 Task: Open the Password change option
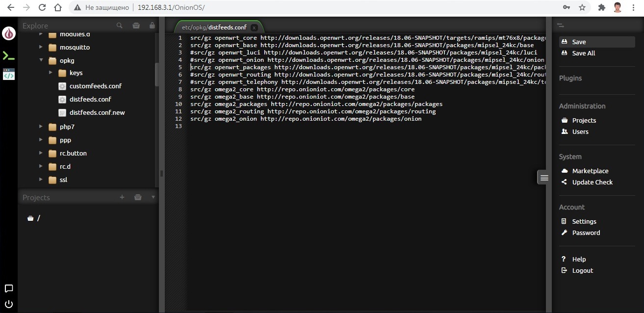[x=586, y=233]
